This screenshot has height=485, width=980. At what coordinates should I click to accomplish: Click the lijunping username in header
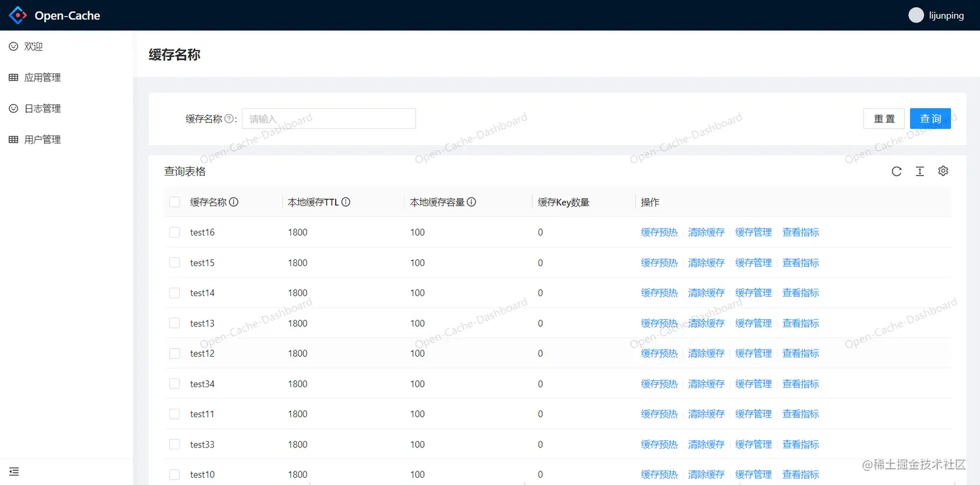pyautogui.click(x=946, y=16)
